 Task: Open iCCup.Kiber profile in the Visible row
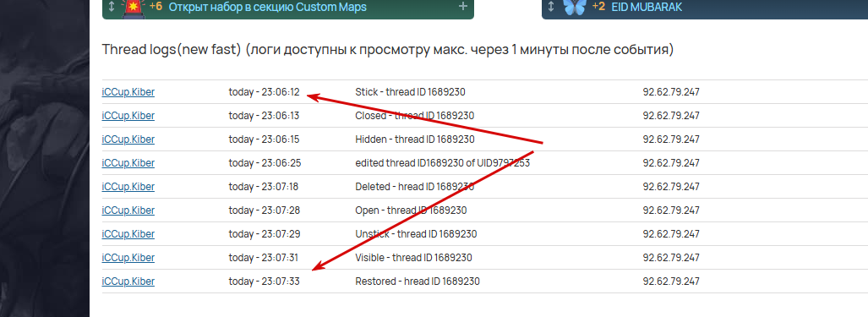tap(128, 258)
